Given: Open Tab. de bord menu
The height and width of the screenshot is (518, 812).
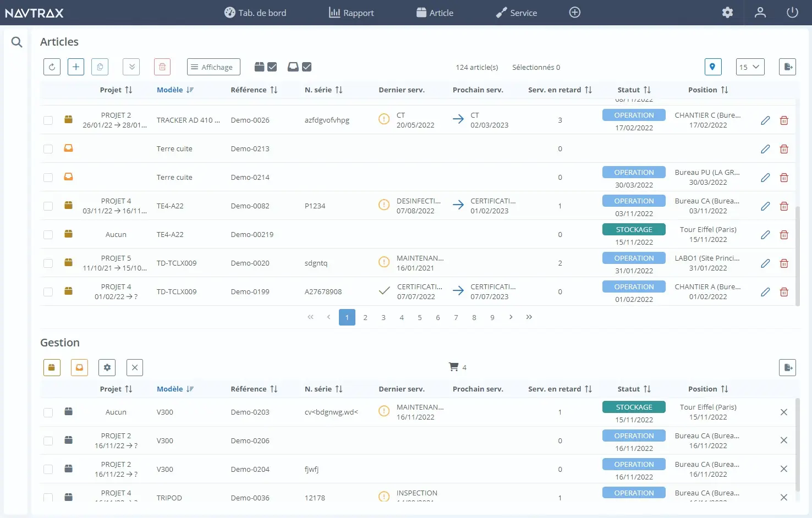Looking at the screenshot, I should pyautogui.click(x=255, y=13).
